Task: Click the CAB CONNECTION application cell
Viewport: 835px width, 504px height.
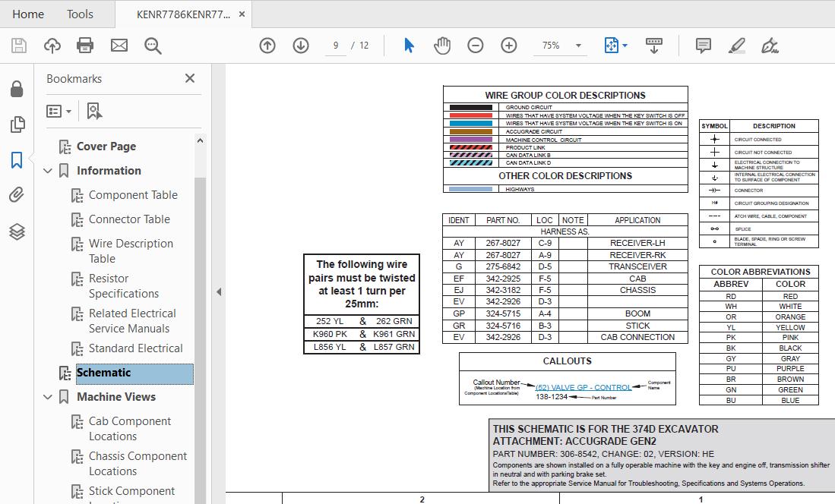Action: tap(637, 338)
